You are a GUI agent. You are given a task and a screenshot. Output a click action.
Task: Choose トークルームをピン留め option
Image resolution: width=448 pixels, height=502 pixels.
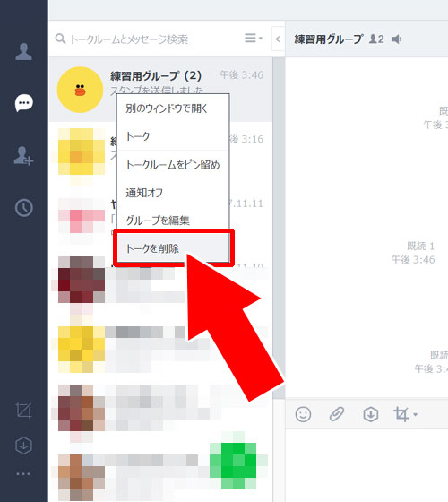coord(173,165)
